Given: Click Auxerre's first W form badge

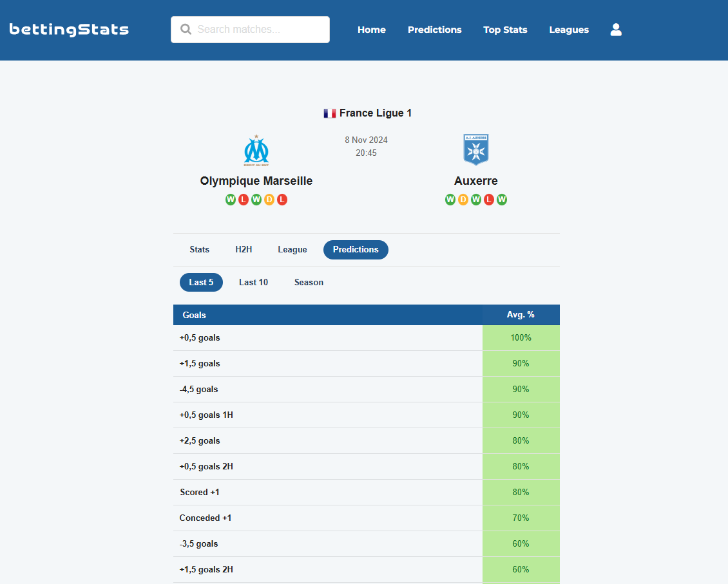Looking at the screenshot, I should pos(450,200).
